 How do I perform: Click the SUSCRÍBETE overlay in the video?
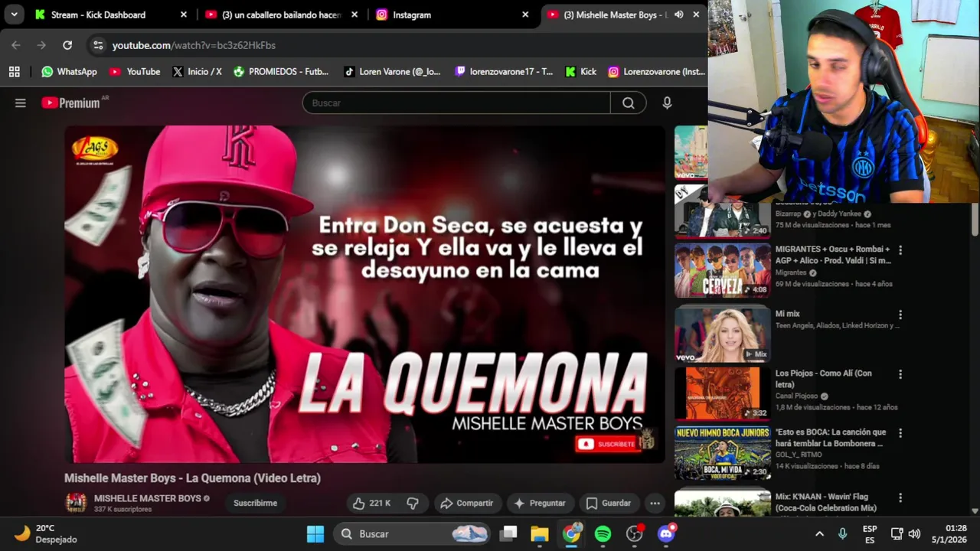(608, 444)
